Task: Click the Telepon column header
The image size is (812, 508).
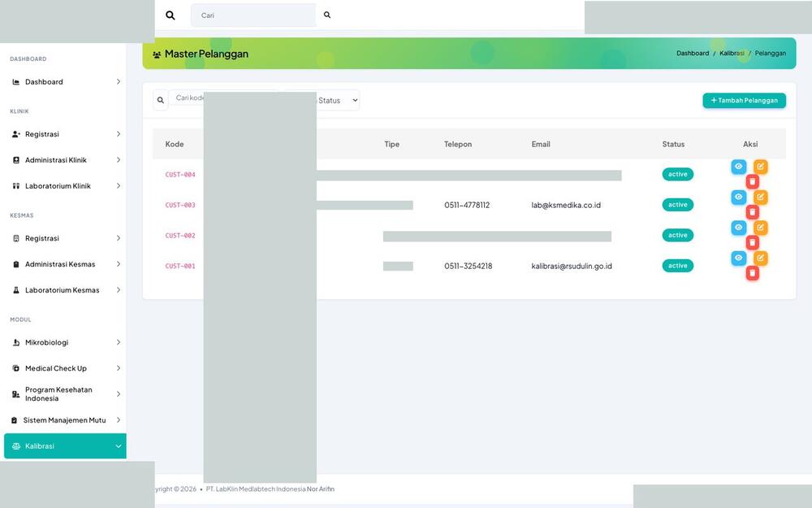Action: (458, 144)
